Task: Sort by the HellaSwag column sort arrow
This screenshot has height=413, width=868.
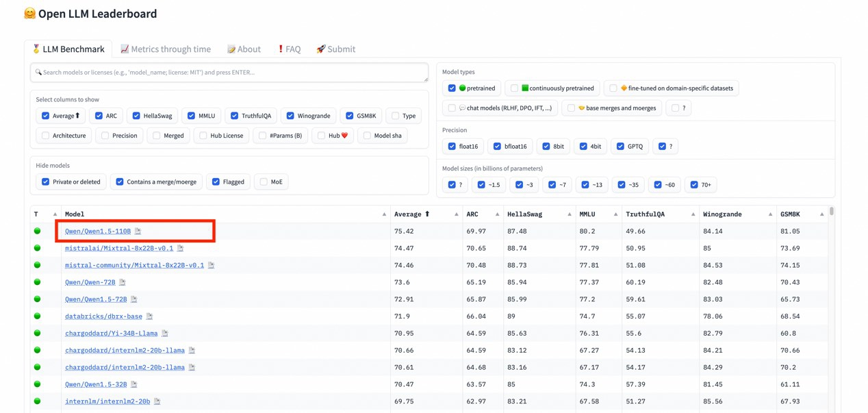Action: [569, 214]
